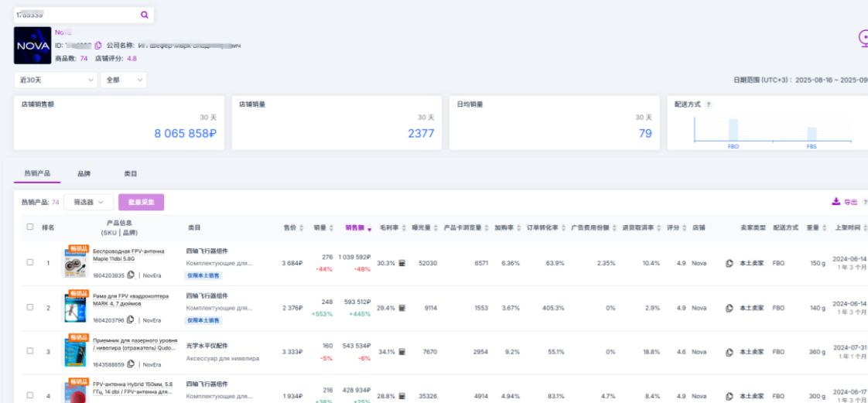Open profit calculator icon beside 30.3%
This screenshot has height=403, width=868.
(x=402, y=263)
